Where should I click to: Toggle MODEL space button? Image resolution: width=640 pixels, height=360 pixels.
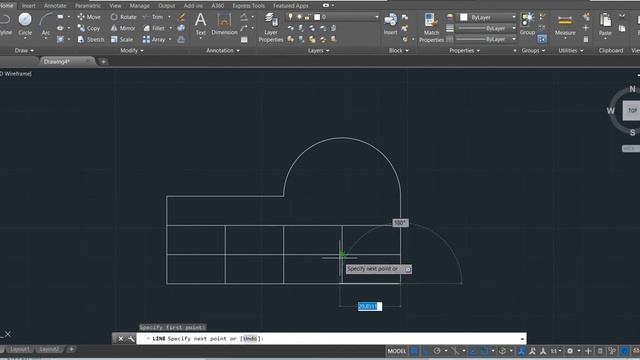[x=397, y=351]
